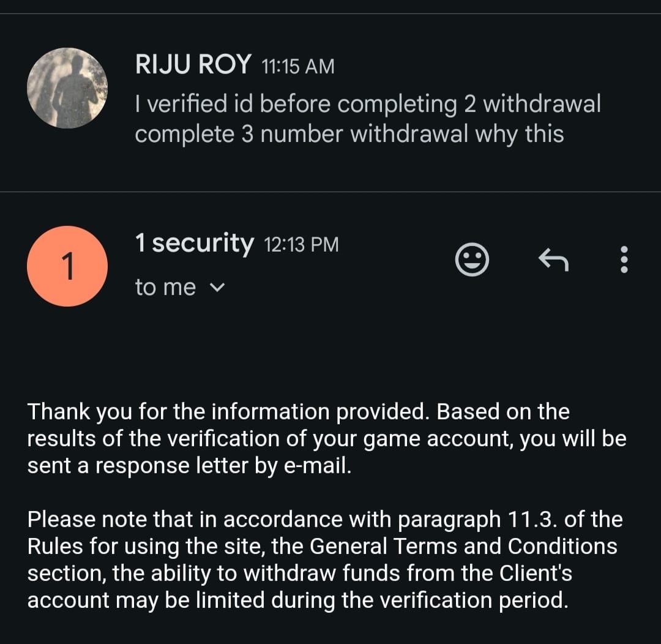Viewport: 661px width, 644px height.
Task: Expand recipient details chevron beside "to me"
Action: click(217, 287)
